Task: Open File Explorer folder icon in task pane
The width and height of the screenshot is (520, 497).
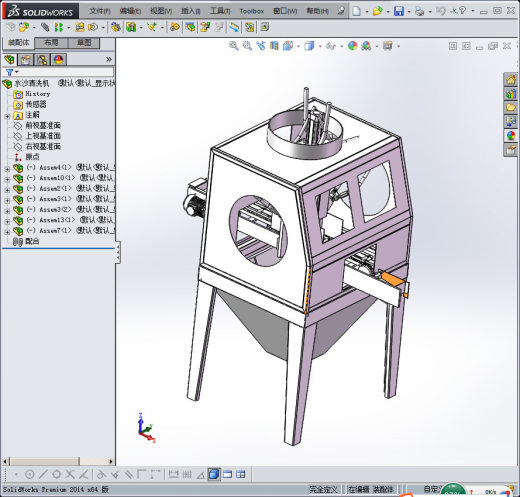Action: [x=511, y=108]
